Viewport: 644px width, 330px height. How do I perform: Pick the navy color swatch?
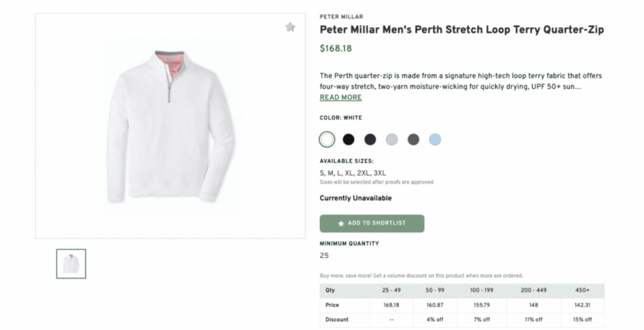tap(370, 139)
